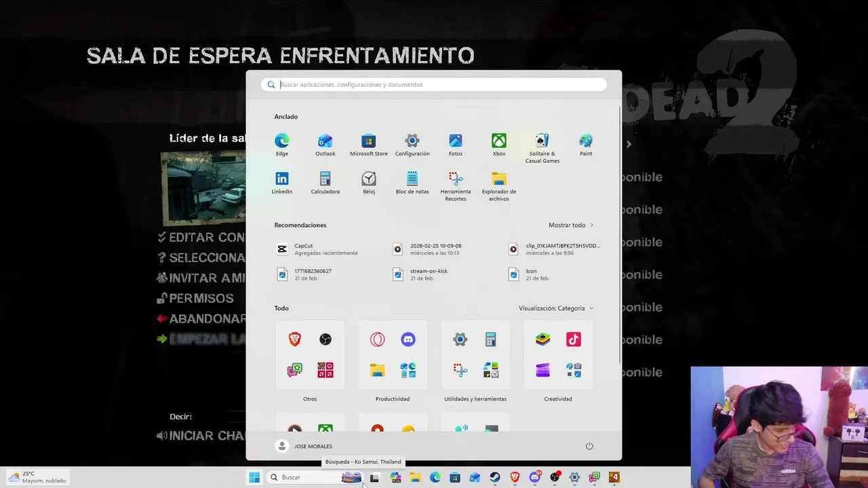The image size is (868, 488).
Task: Open the pinned Fotos app
Action: [456, 144]
